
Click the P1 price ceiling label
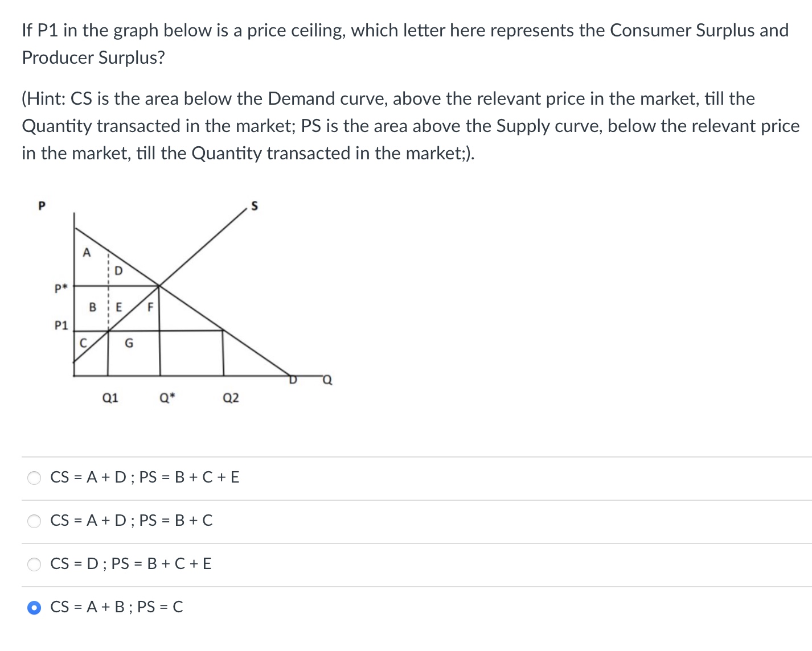point(61,325)
